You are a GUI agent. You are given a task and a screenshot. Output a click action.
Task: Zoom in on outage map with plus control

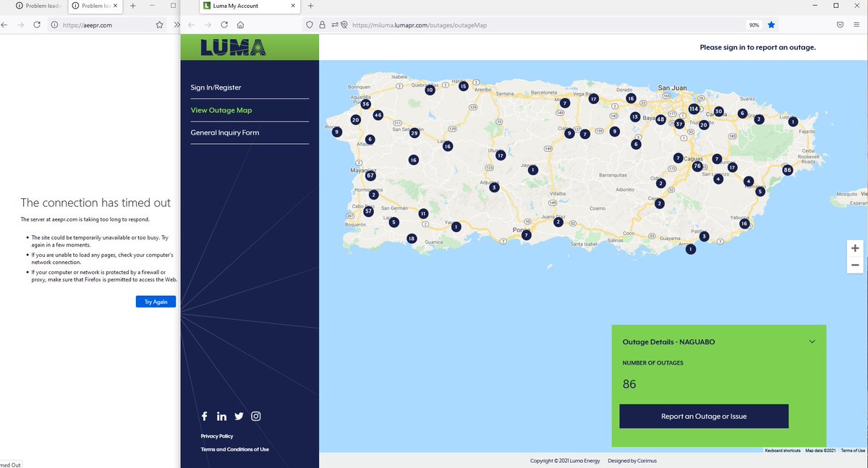[x=855, y=247]
